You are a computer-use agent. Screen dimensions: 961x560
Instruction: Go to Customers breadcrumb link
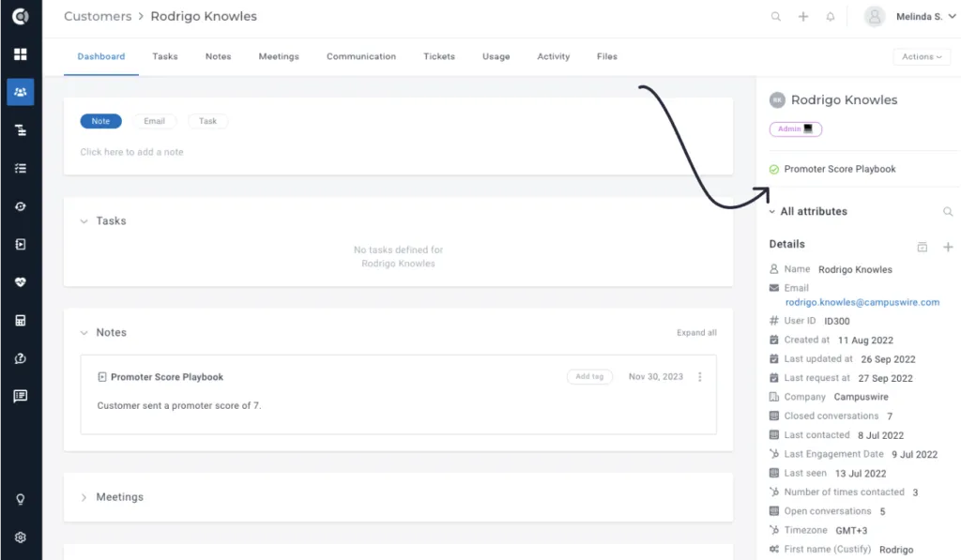click(98, 17)
